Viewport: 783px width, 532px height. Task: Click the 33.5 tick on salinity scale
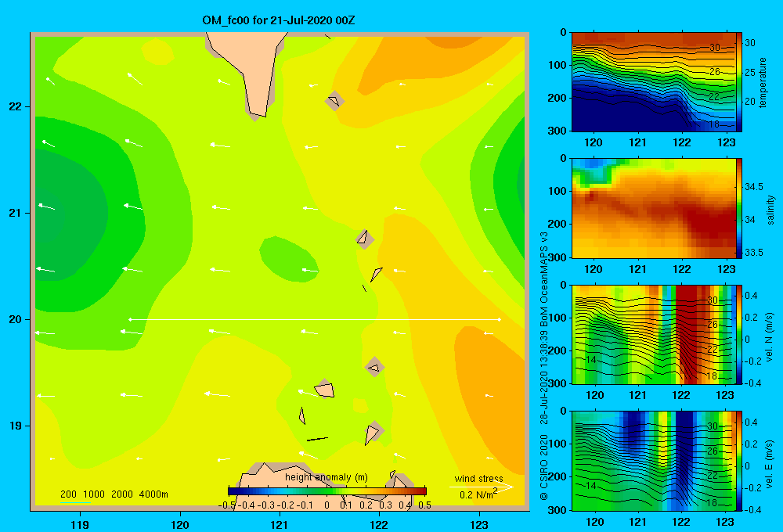coord(753,253)
